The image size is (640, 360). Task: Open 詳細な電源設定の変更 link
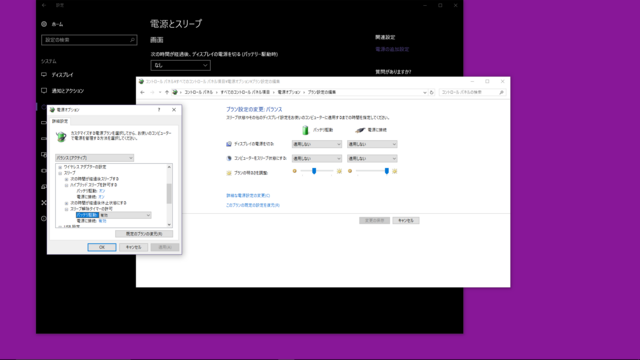[x=248, y=196]
